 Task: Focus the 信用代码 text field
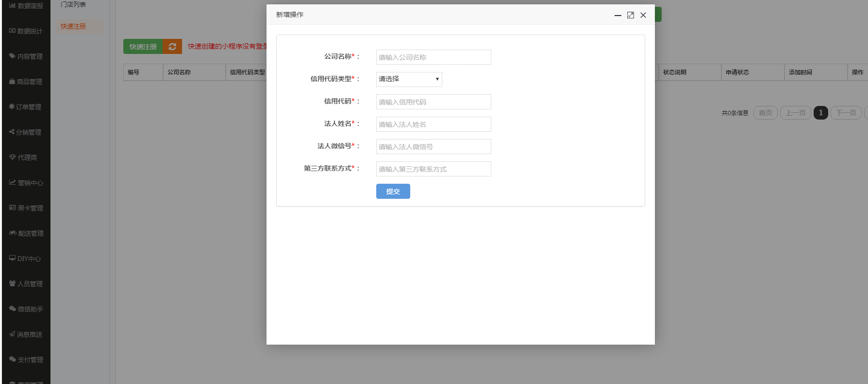point(433,102)
